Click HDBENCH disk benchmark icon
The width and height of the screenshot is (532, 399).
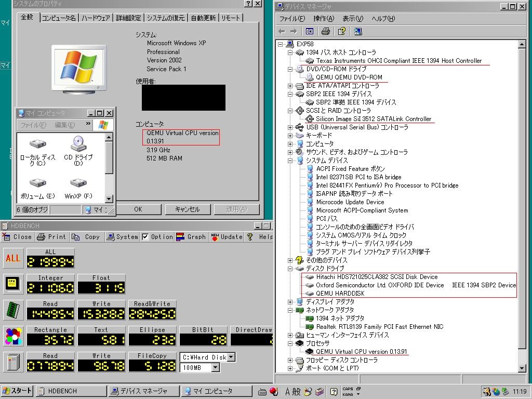(13, 362)
